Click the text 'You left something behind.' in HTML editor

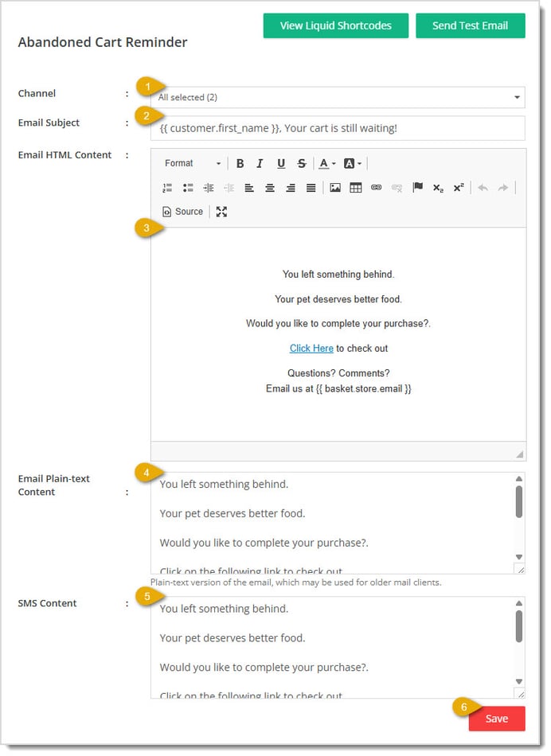338,275
